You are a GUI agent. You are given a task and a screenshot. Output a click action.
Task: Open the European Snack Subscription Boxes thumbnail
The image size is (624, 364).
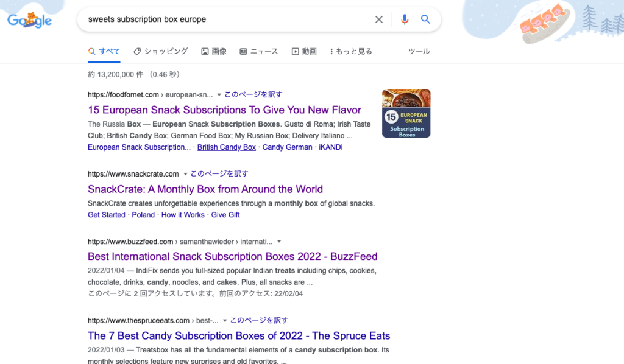click(x=406, y=113)
